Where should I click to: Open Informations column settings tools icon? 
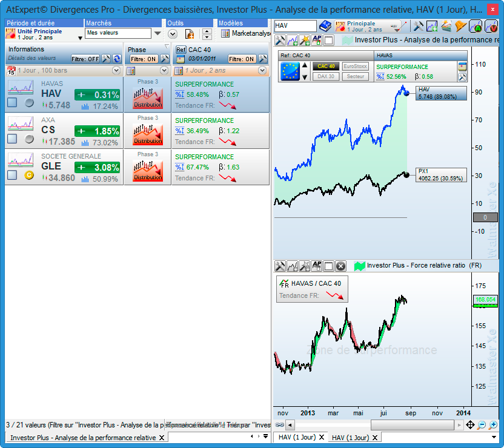(106, 59)
